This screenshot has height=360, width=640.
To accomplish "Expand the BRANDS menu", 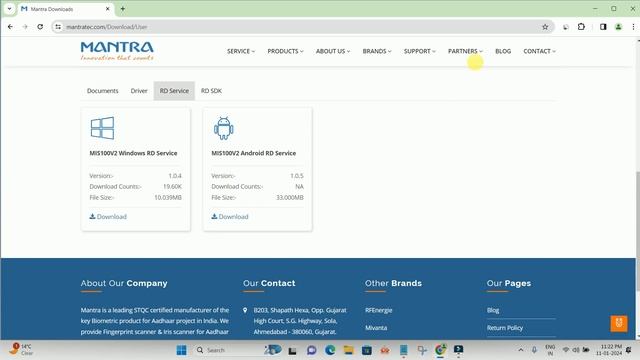I will click(377, 51).
